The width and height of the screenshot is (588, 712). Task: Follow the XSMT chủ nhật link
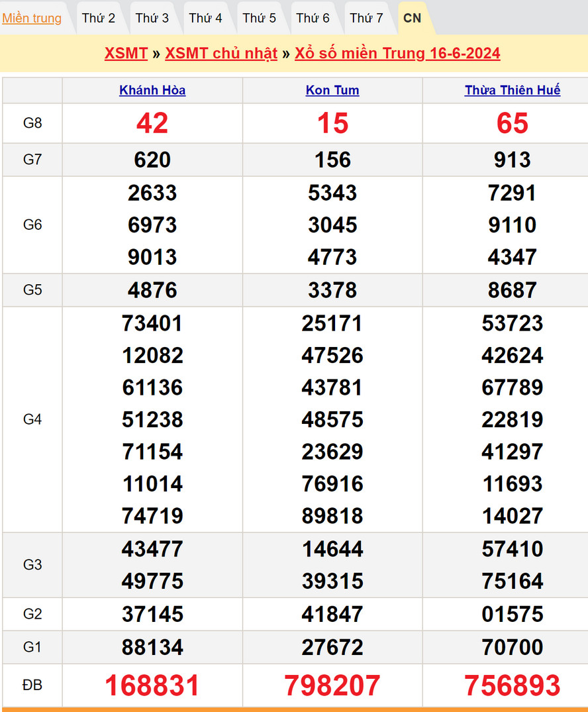coord(221,54)
